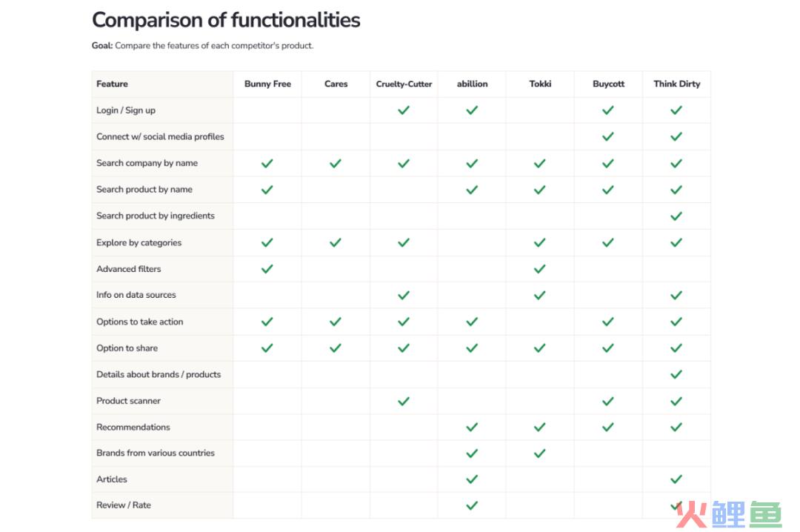Click the abillion Review / Rate checkmark
This screenshot has height=532, width=800.
pos(472,505)
